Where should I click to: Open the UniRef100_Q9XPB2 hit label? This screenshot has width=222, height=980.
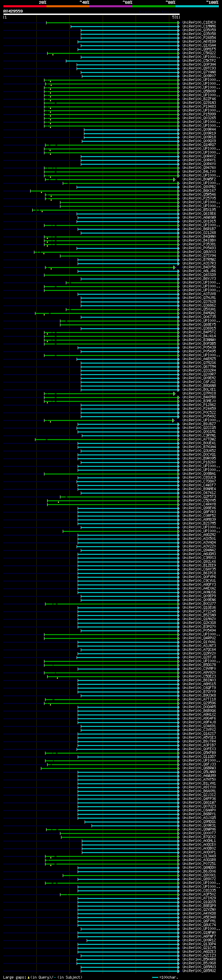199,187
